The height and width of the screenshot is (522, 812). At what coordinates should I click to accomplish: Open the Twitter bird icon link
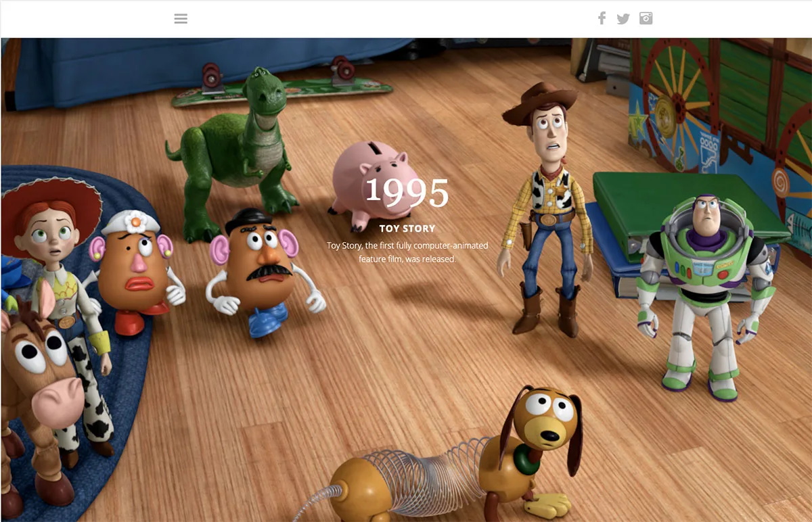point(623,19)
